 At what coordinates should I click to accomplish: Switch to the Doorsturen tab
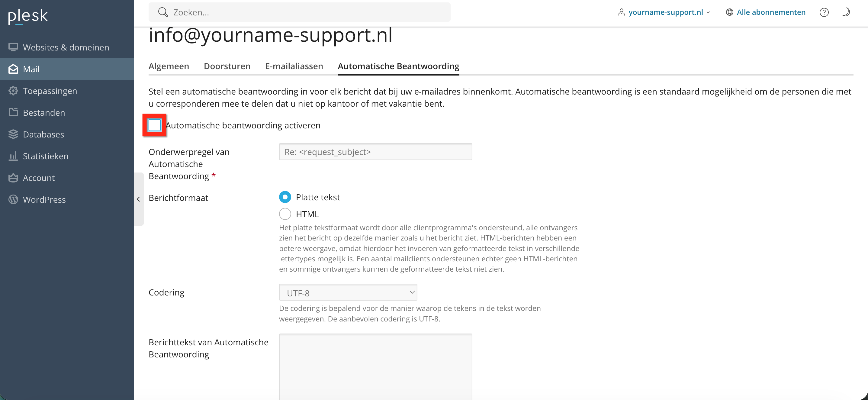(227, 66)
